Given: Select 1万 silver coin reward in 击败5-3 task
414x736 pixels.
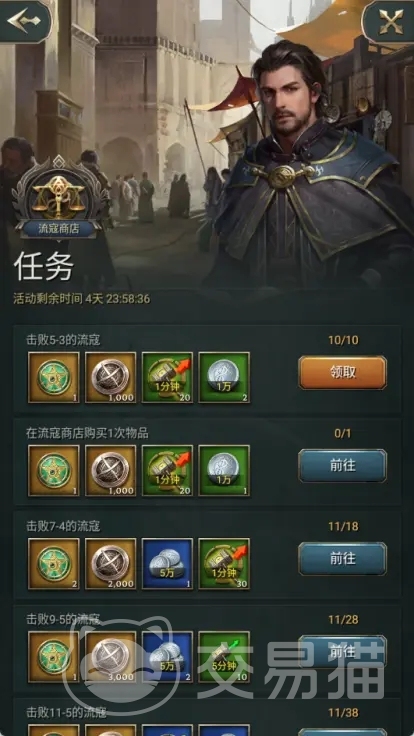Looking at the screenshot, I should [224, 377].
